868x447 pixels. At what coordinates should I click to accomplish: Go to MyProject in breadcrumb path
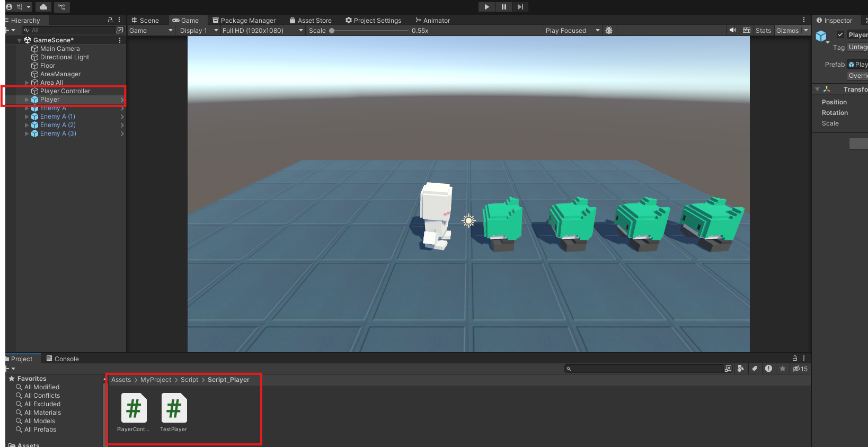coord(156,380)
